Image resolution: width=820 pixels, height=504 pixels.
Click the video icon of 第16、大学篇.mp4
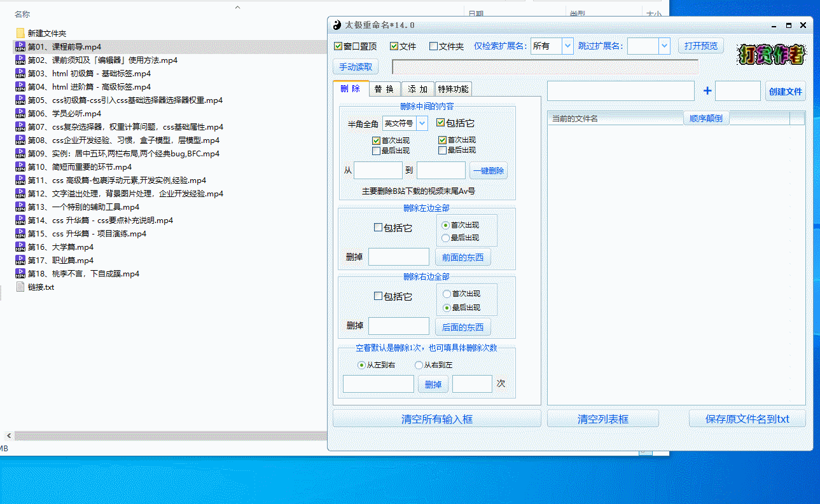click(20, 247)
